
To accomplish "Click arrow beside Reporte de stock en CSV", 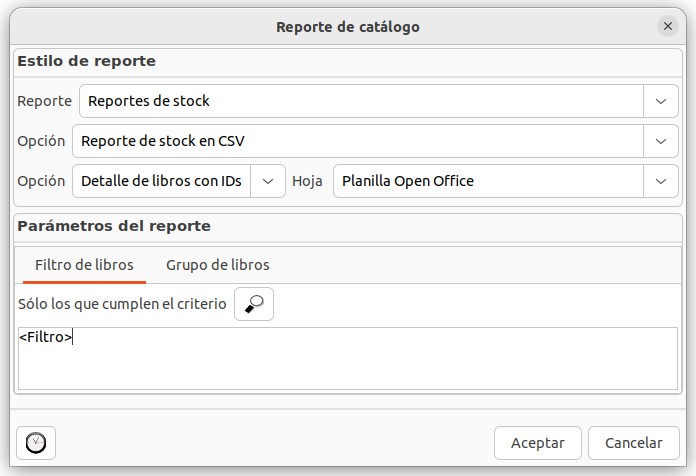I will 660,141.
